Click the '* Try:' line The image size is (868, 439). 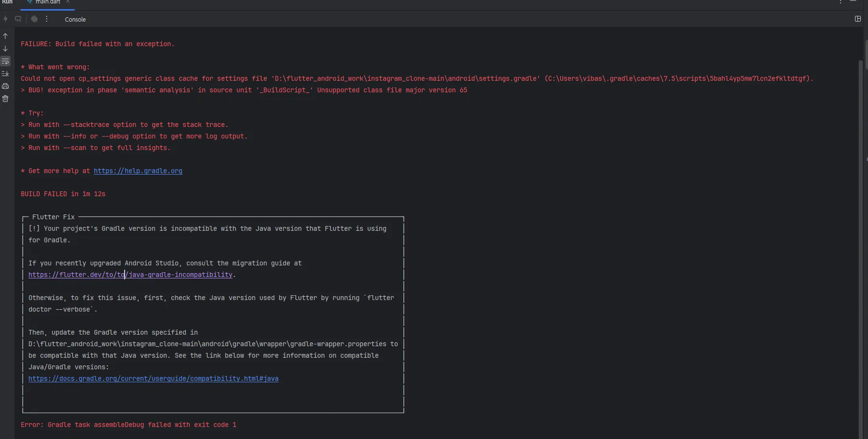32,113
